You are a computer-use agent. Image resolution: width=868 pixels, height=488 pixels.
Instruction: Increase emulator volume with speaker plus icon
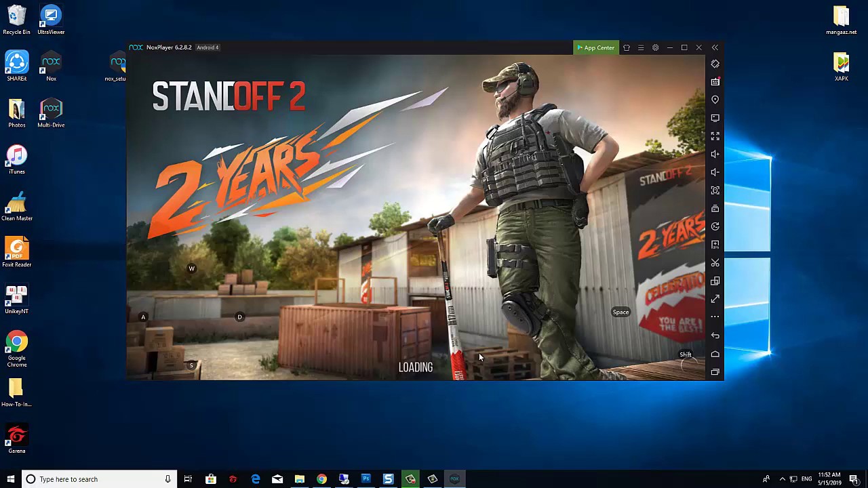coord(715,154)
